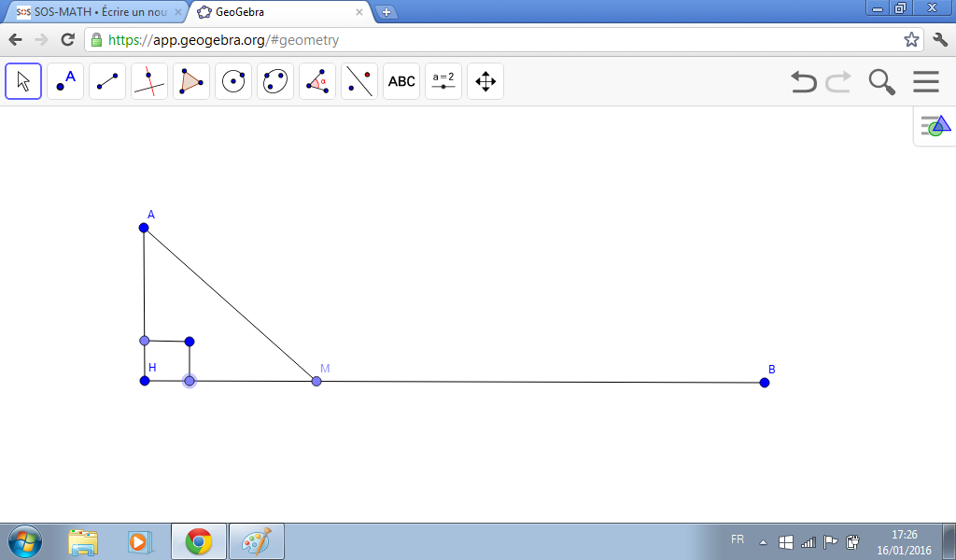Pick the Polygon tool
This screenshot has width=956, height=560.
coord(191,81)
